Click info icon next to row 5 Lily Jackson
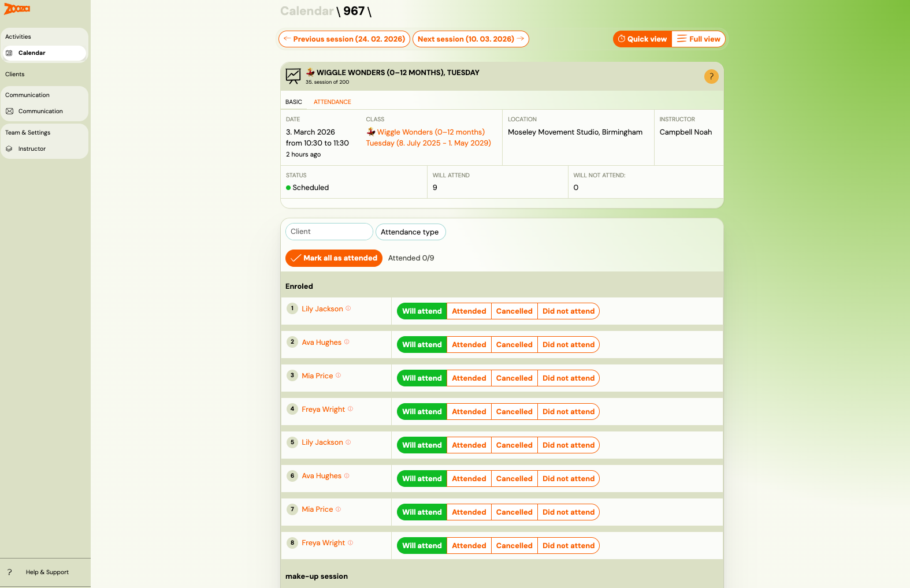910x588 pixels. [348, 442]
